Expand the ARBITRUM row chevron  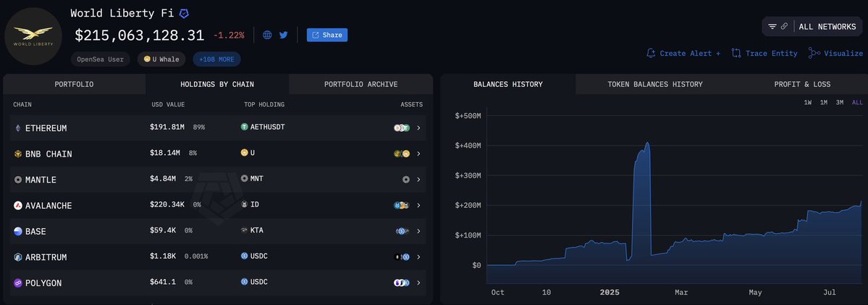tap(418, 257)
